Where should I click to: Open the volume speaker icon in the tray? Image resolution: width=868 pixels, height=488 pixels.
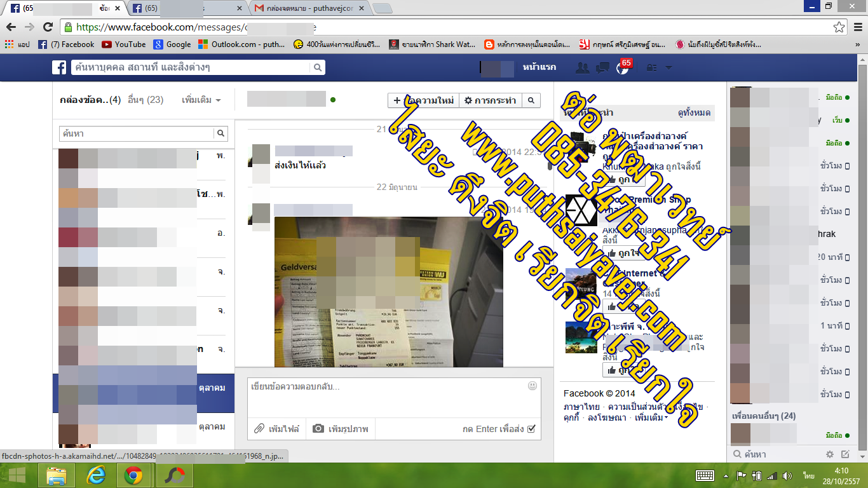(788, 475)
